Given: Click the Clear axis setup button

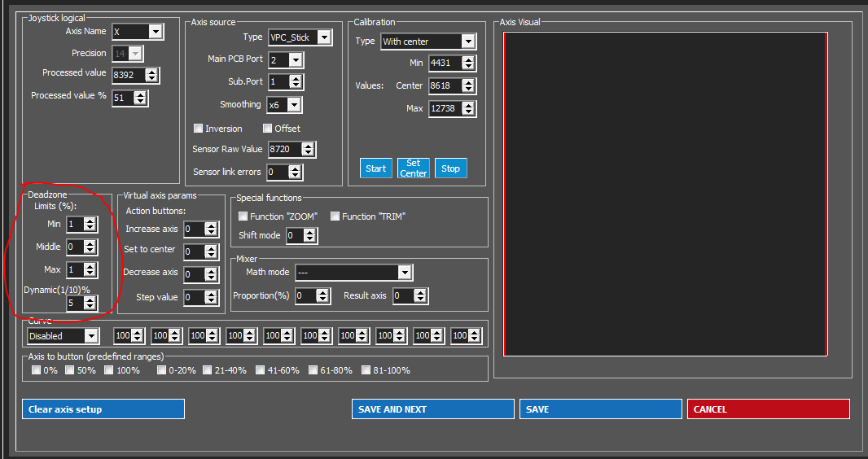Looking at the screenshot, I should [103, 409].
